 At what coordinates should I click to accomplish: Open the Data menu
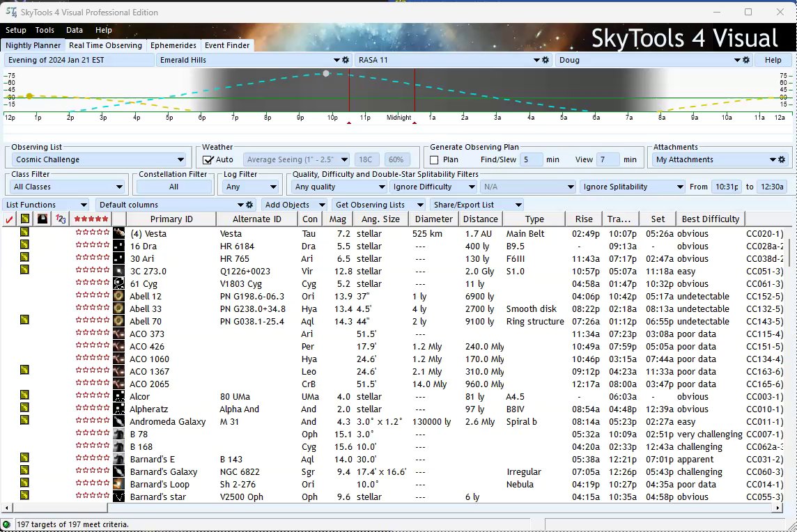(75, 31)
